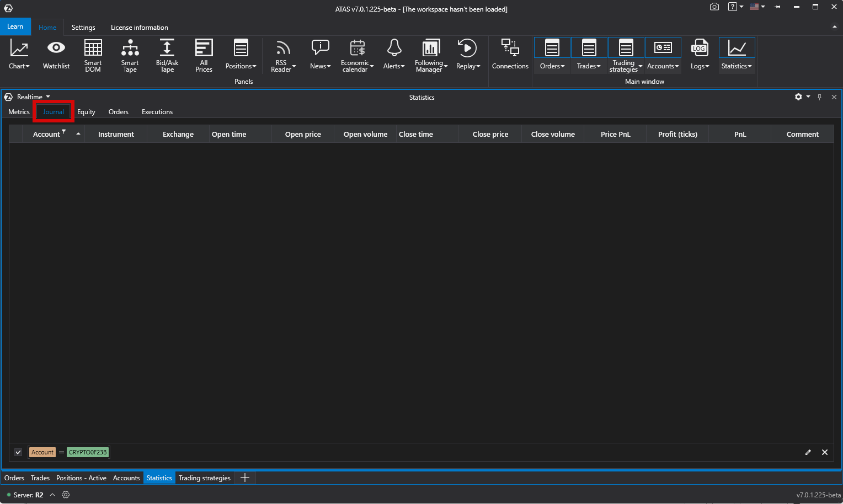Sort by the PnL column header
The height and width of the screenshot is (504, 843).
(x=740, y=134)
